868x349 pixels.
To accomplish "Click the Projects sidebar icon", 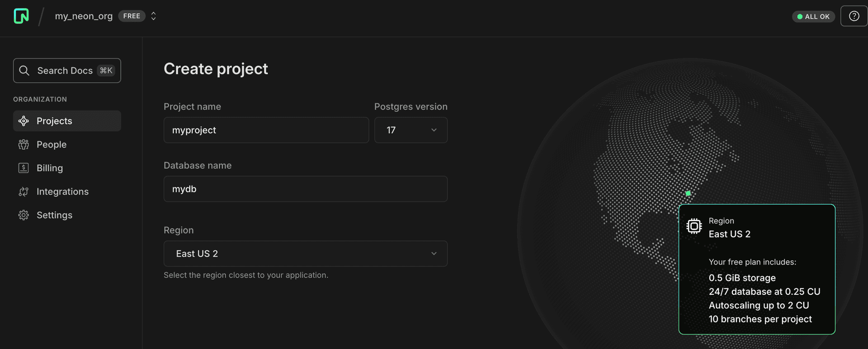I will 24,121.
